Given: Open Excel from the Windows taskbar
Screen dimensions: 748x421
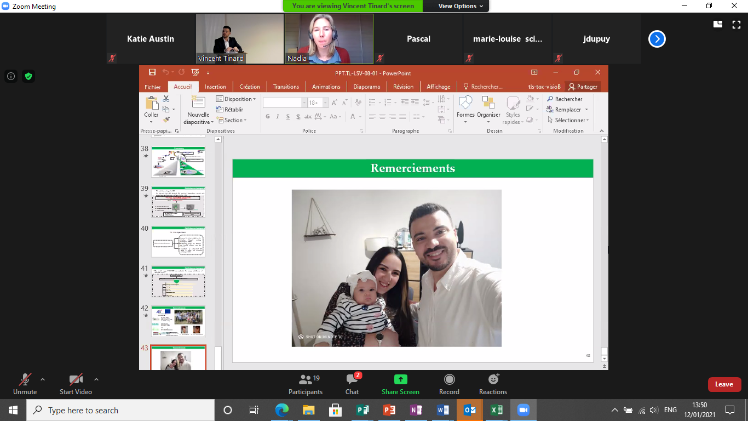Looking at the screenshot, I should (494, 410).
